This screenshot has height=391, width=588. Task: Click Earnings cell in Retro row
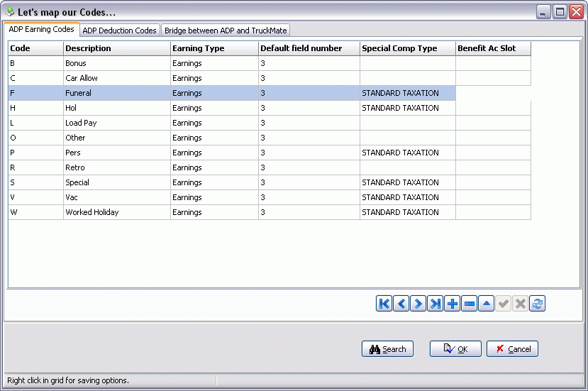tap(214, 167)
